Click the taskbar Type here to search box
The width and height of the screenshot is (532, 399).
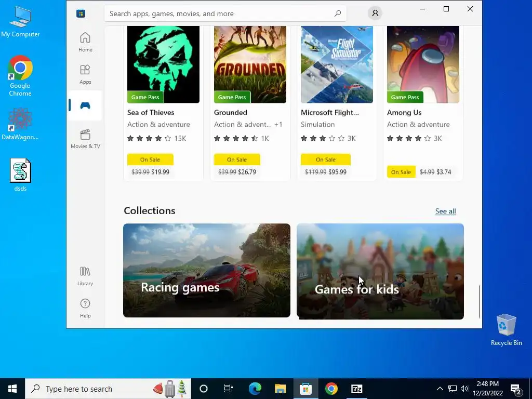pyautogui.click(x=108, y=389)
